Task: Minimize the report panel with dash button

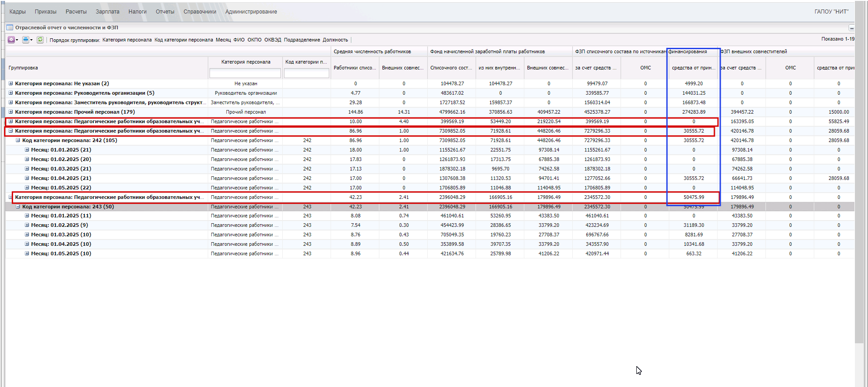Action: (x=851, y=28)
